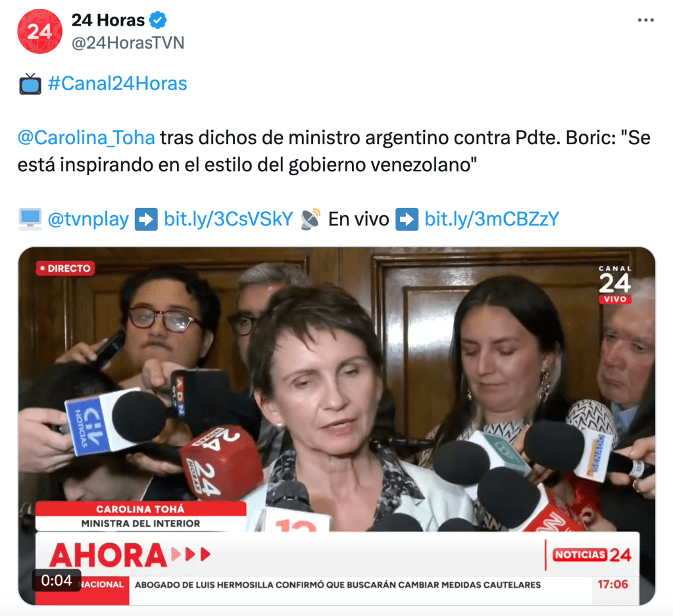Click the DIRECTO live badge in video
The height and width of the screenshot is (616, 673).
(66, 269)
